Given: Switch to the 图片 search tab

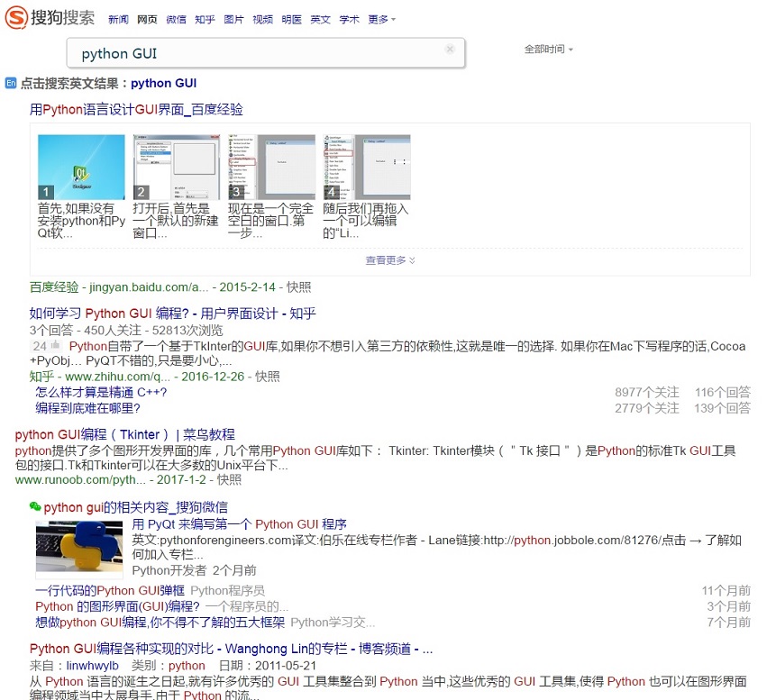Looking at the screenshot, I should [233, 19].
